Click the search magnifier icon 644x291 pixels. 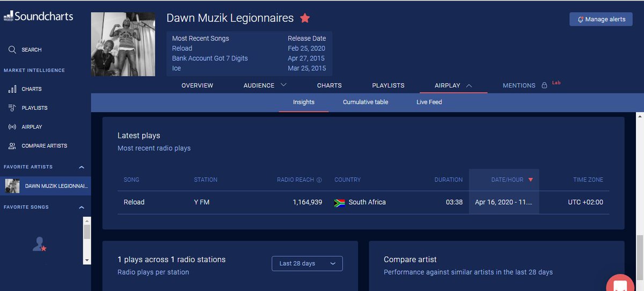coord(12,50)
